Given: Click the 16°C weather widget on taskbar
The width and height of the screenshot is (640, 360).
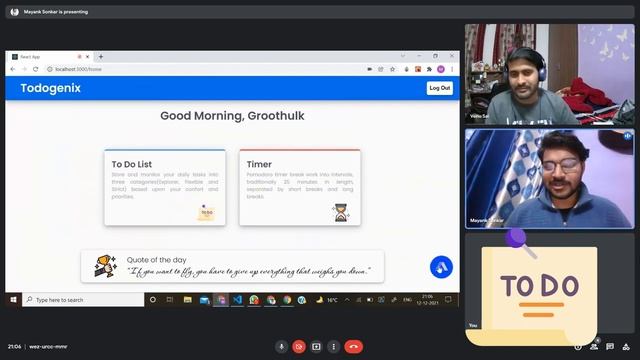Looking at the screenshot, I should pos(327,300).
